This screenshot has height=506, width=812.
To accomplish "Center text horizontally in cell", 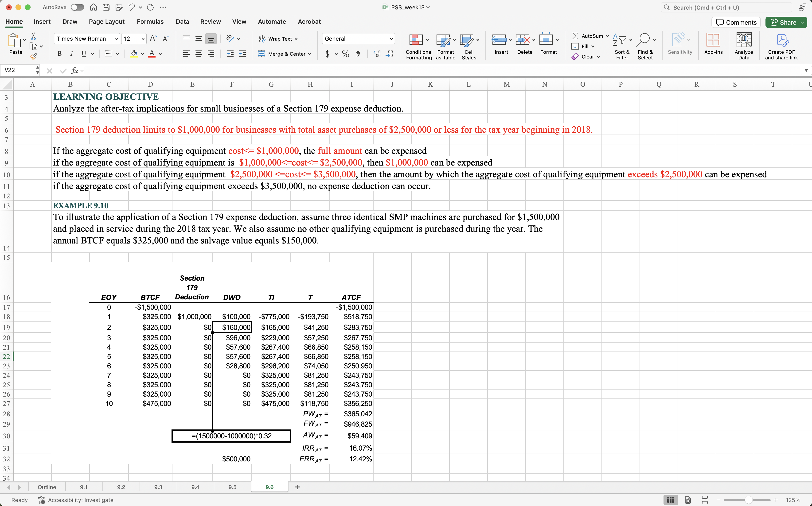I will click(x=199, y=54).
